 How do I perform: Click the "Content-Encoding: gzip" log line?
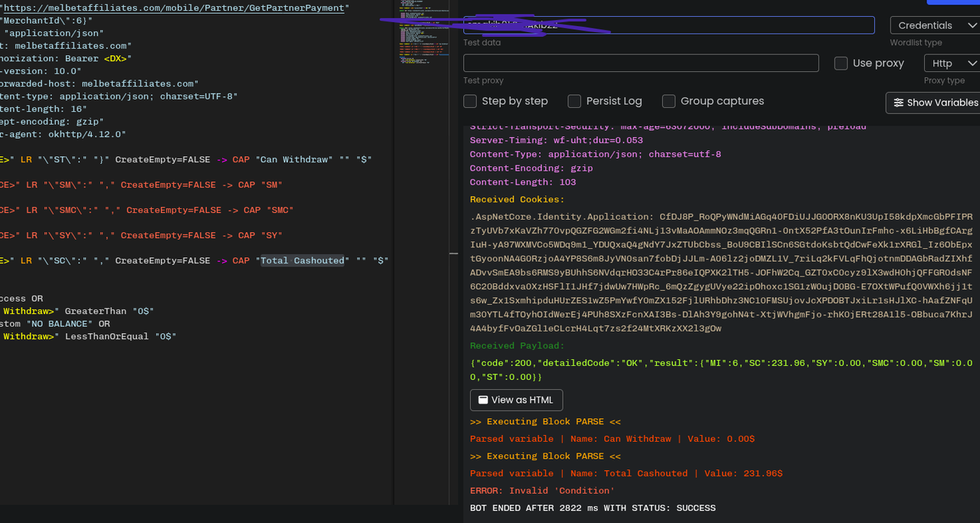(531, 168)
